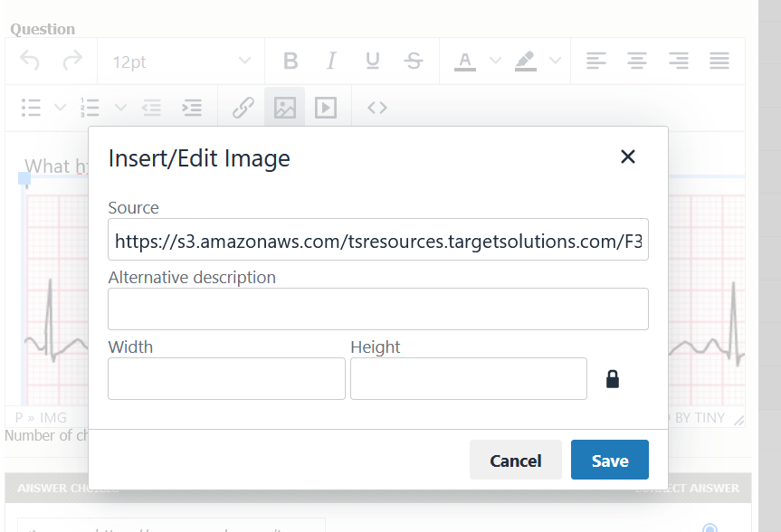Click the Alternative description input field

pyautogui.click(x=378, y=309)
